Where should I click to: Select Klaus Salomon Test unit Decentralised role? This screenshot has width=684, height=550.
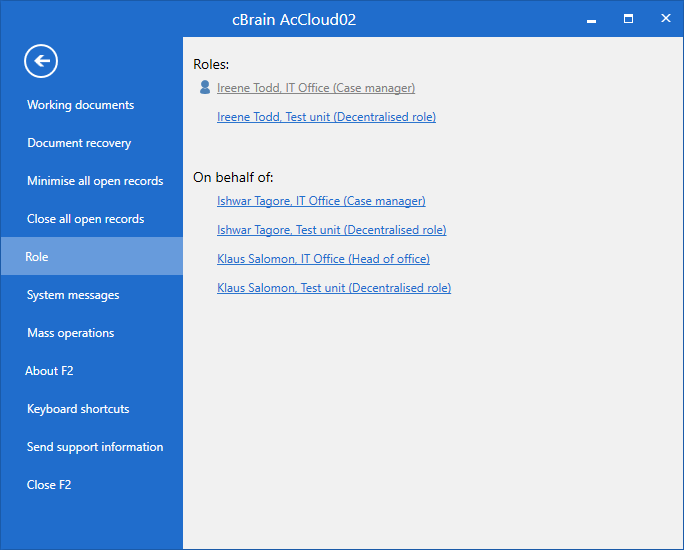click(x=334, y=288)
